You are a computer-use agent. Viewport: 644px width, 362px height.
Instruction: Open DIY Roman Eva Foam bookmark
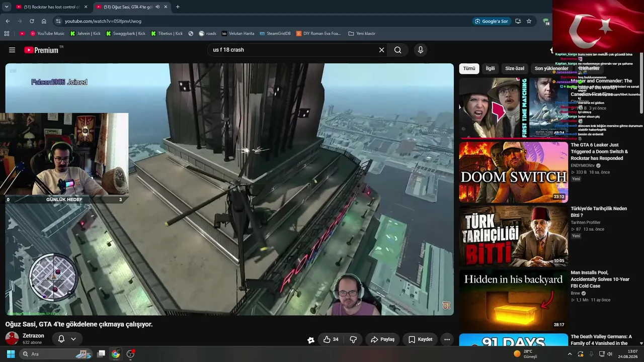[318, 34]
